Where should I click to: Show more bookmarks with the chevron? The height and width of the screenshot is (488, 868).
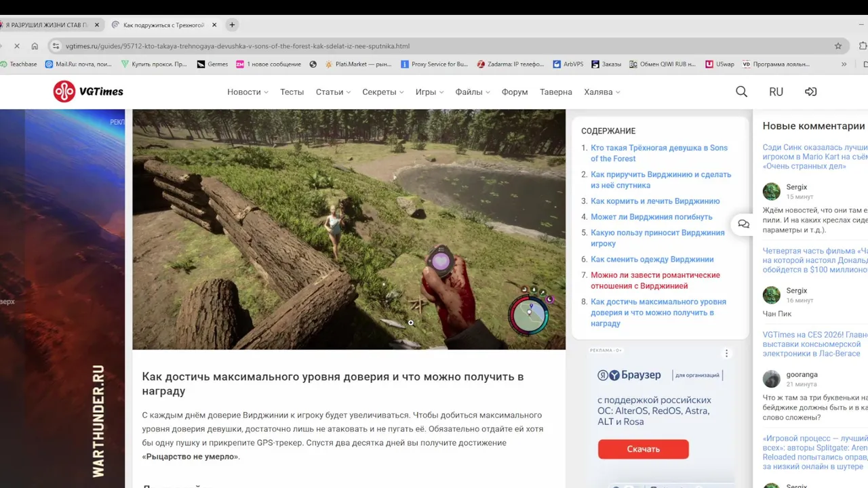844,64
